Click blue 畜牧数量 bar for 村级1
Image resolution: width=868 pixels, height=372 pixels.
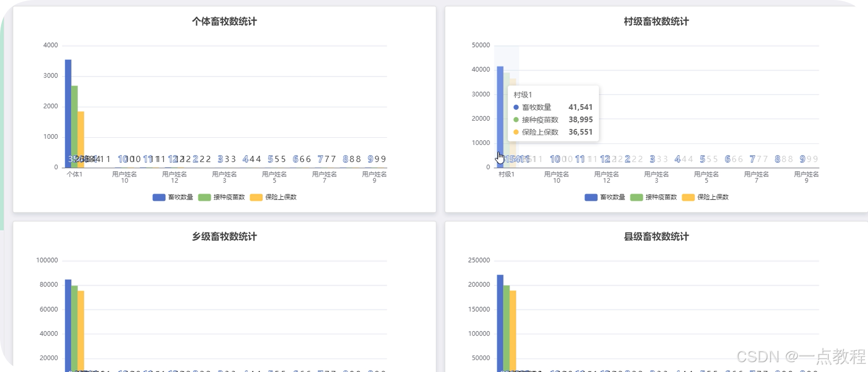point(500,117)
